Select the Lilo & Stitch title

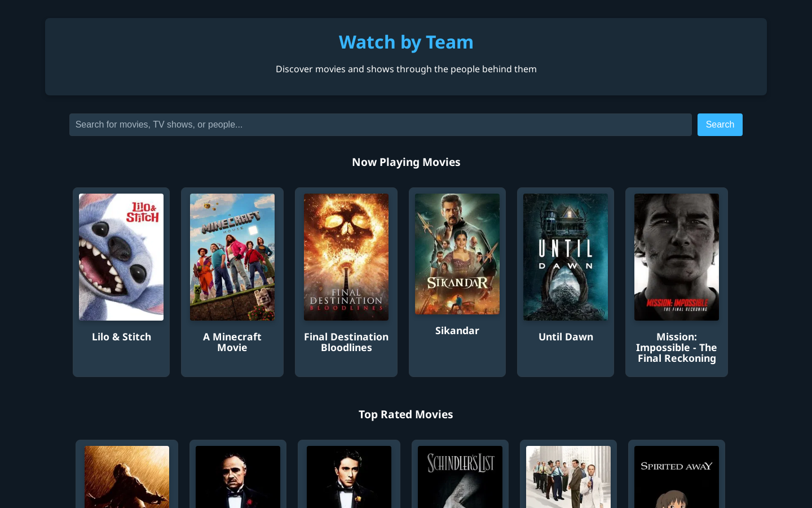click(121, 337)
